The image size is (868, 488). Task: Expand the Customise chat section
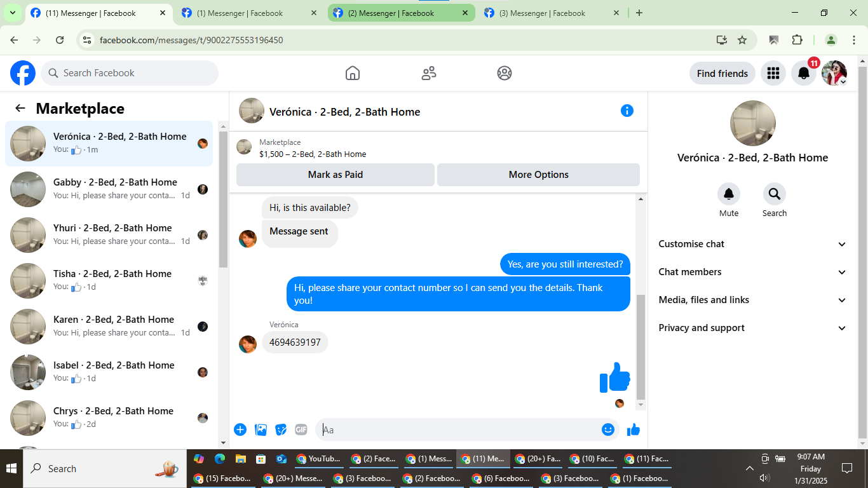(x=753, y=244)
